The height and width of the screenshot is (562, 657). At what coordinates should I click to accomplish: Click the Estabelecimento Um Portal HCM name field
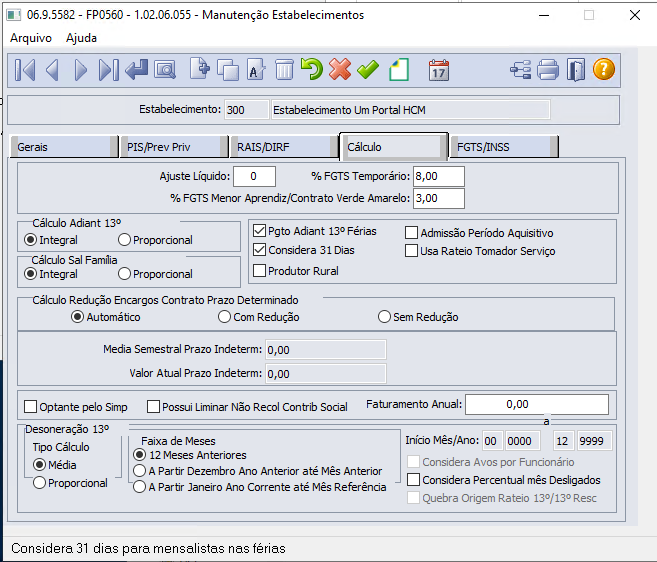pos(411,110)
